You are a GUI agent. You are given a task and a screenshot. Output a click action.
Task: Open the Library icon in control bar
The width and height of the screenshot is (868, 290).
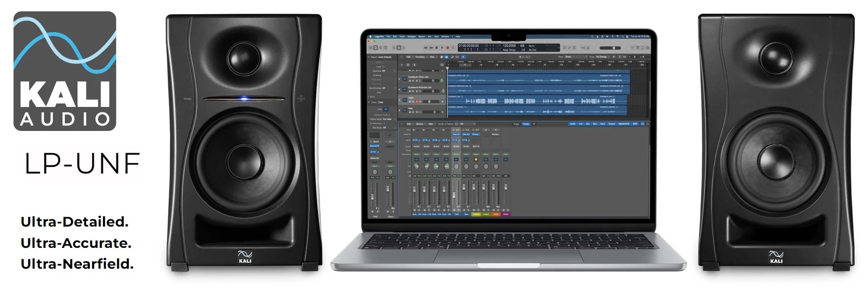pyautogui.click(x=371, y=48)
